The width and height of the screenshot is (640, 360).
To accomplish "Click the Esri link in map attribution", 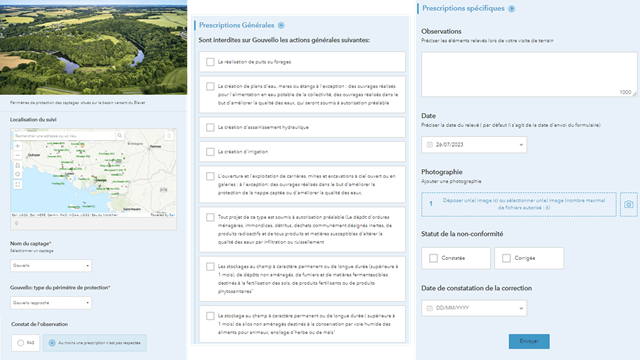I will 172,215.
